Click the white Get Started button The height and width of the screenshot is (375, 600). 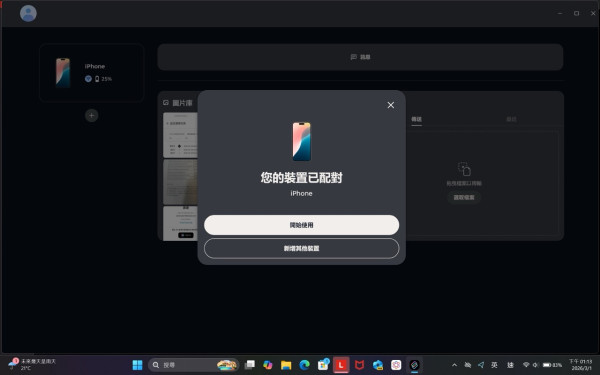pyautogui.click(x=302, y=225)
